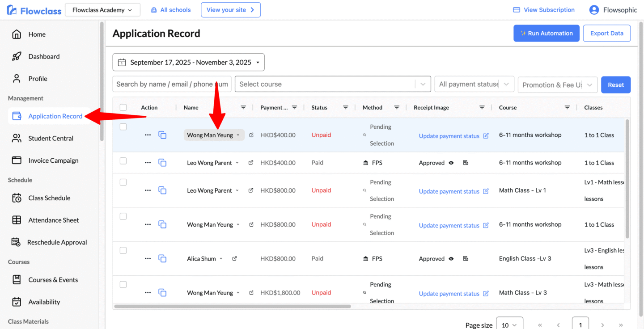
Task: Click filter icon on Name column header
Action: tap(243, 108)
